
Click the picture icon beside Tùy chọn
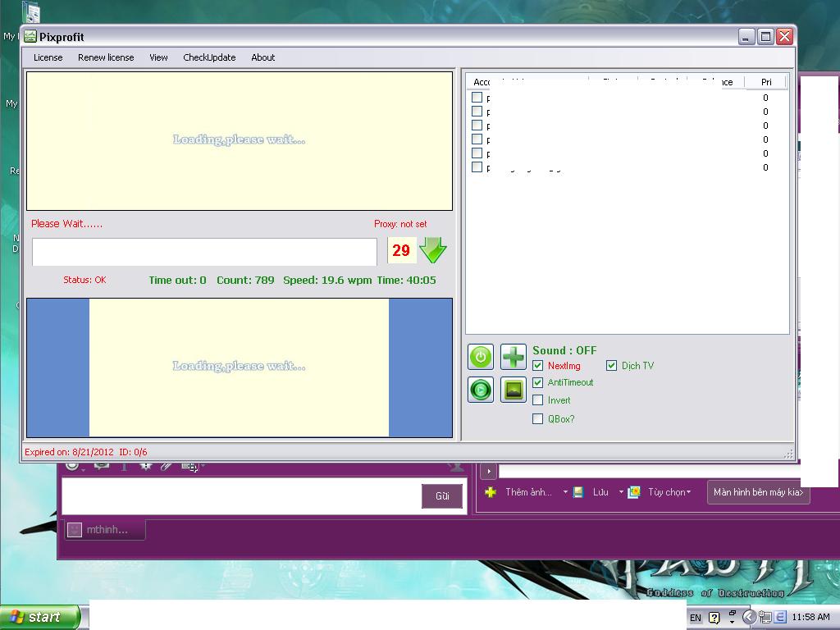634,492
